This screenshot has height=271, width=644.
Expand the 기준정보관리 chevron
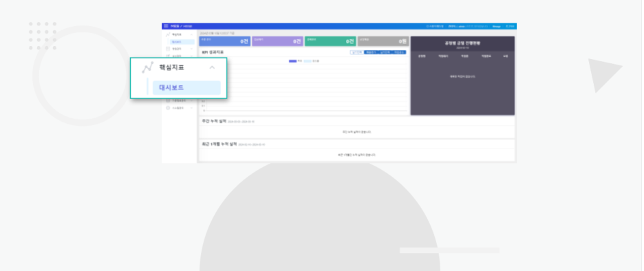[x=191, y=100]
